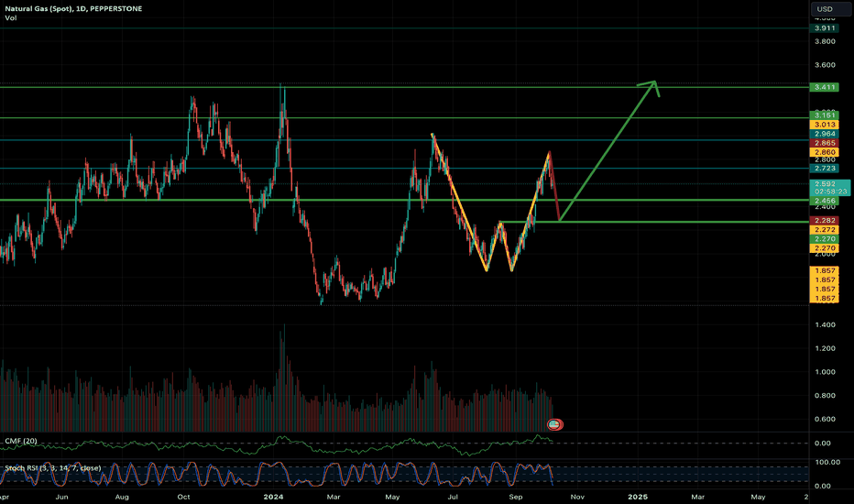Screen dimensions: 854x504
Task: Click the Nov time axis label
Action: click(x=577, y=497)
